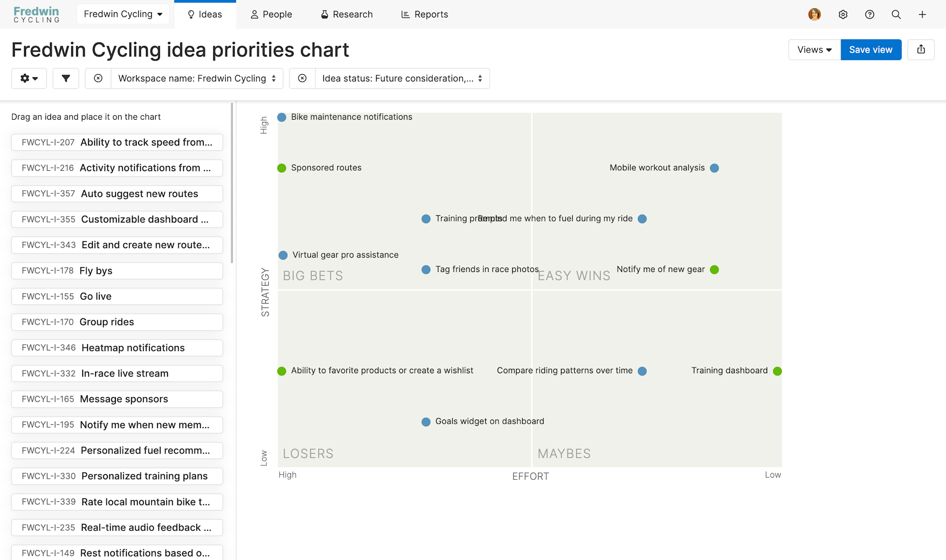Remove the Idea status filter
The height and width of the screenshot is (560, 946).
tap(302, 79)
